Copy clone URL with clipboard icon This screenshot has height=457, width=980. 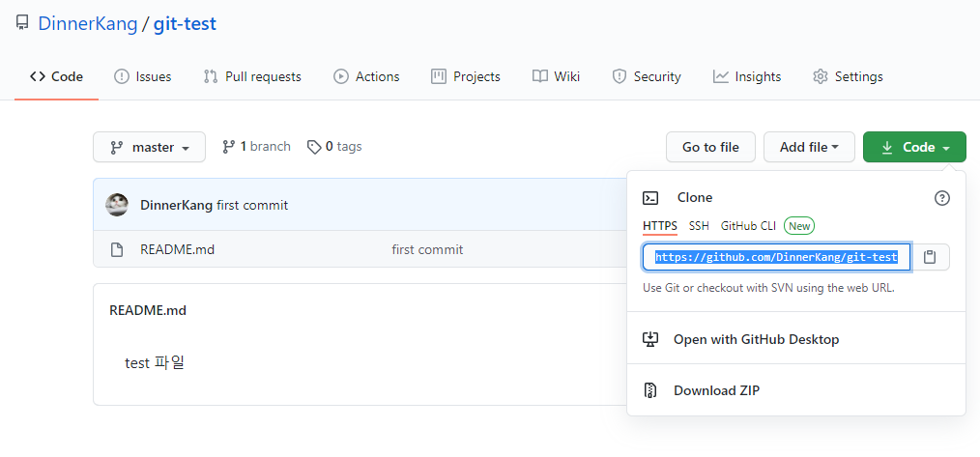(930, 257)
